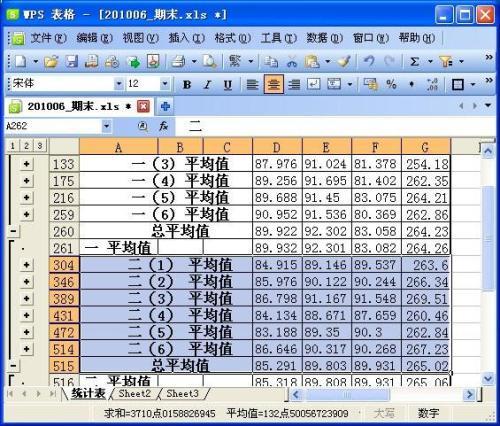Toggle the center alignment button

point(274,84)
